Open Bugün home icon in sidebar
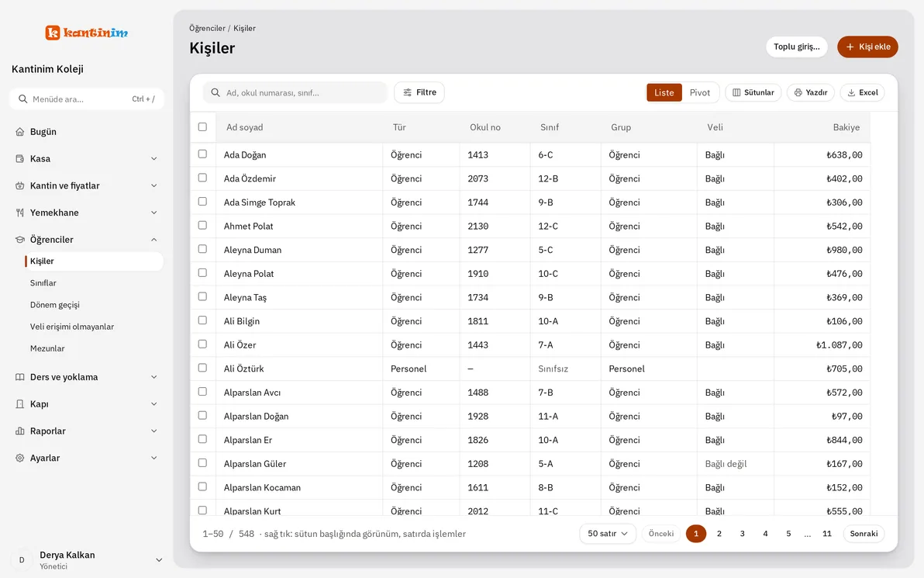This screenshot has width=924, height=578. tap(20, 132)
